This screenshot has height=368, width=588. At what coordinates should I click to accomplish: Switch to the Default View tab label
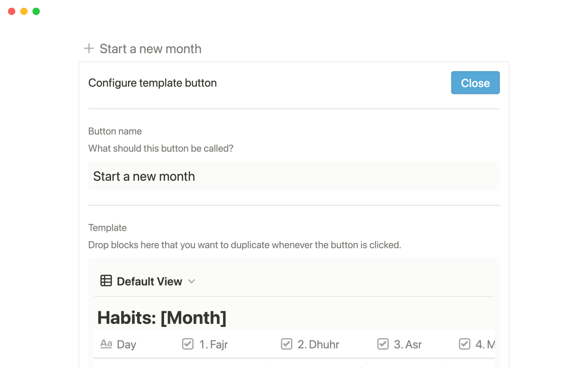[149, 281]
